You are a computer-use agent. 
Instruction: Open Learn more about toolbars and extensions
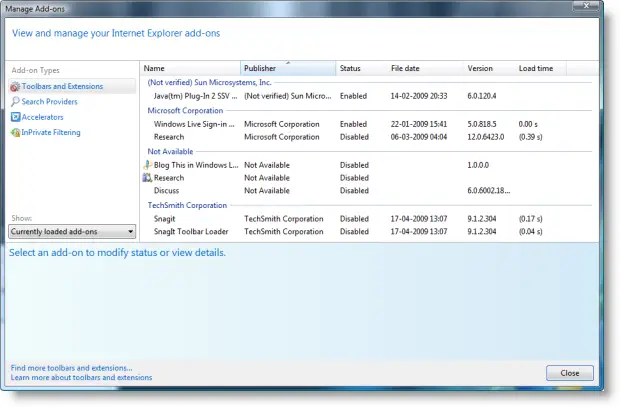click(81, 378)
